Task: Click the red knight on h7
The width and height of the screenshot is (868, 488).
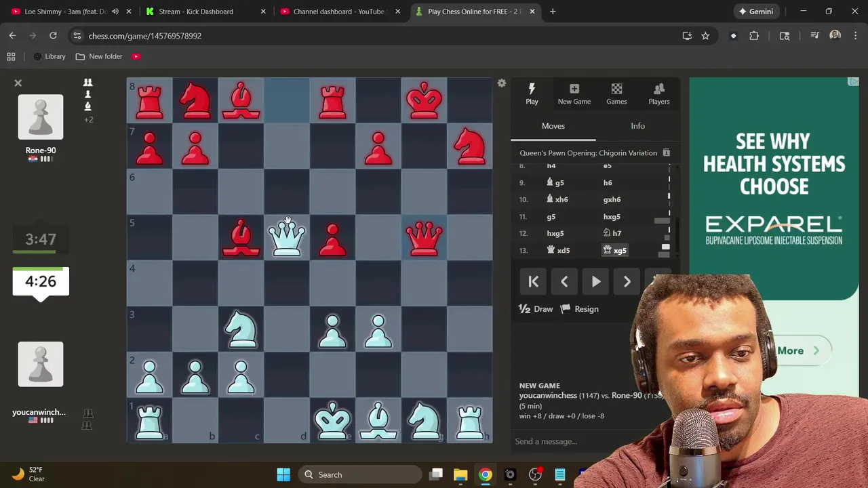Action: (470, 146)
